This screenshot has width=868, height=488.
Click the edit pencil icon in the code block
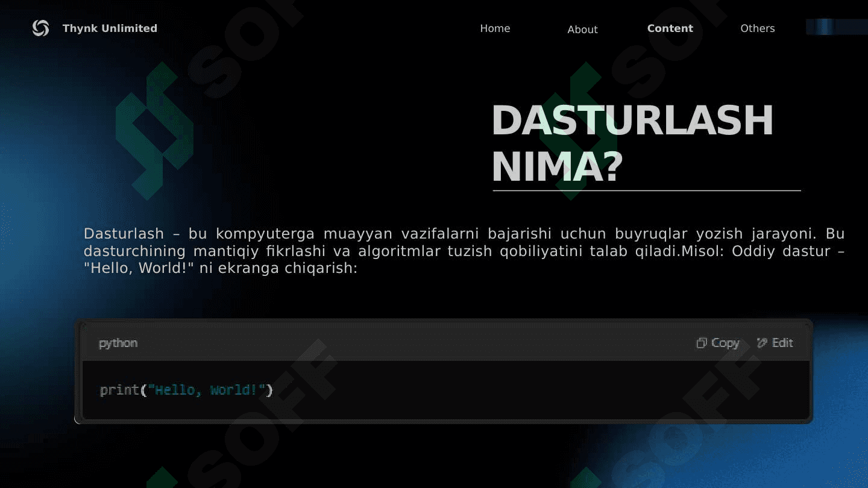pos(762,343)
